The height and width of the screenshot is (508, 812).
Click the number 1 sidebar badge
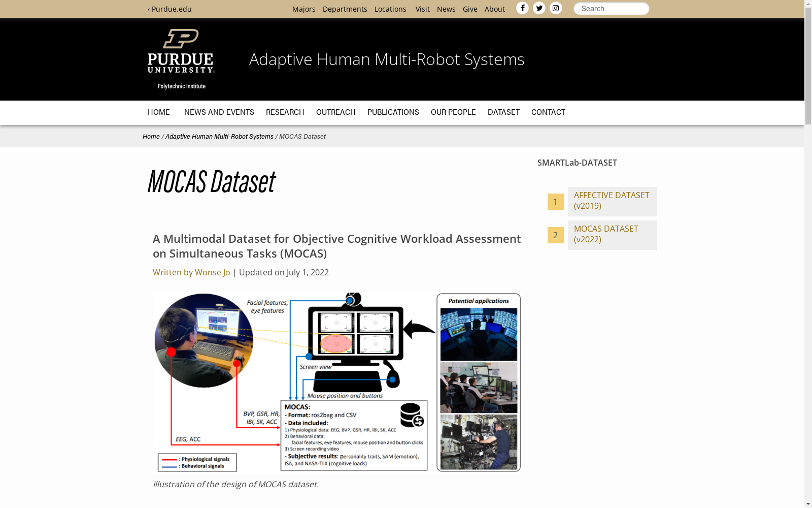555,202
